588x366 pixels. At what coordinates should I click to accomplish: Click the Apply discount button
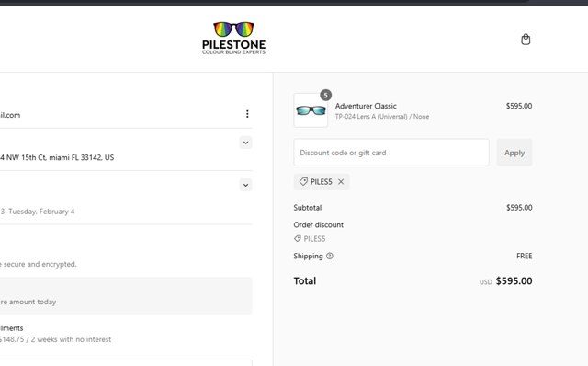(x=514, y=153)
